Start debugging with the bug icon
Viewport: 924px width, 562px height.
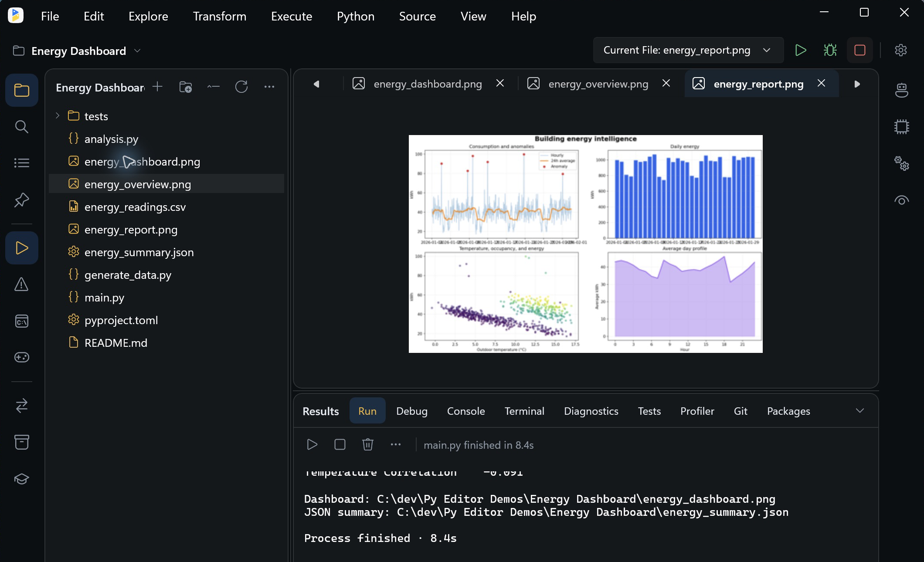[x=830, y=50]
